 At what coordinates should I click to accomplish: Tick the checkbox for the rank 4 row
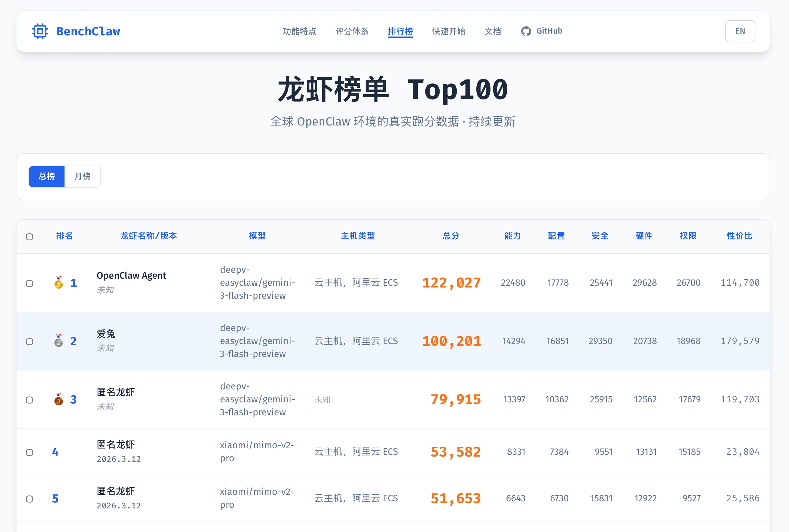point(29,452)
